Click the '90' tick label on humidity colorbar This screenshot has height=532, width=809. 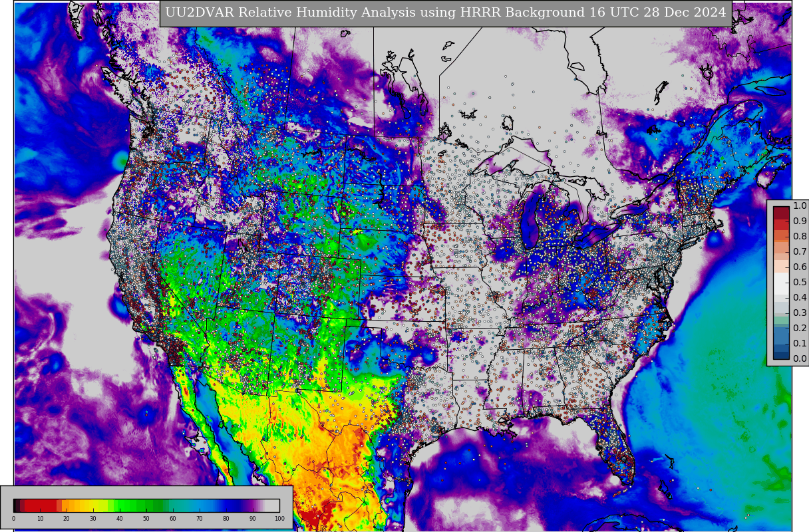tap(253, 519)
